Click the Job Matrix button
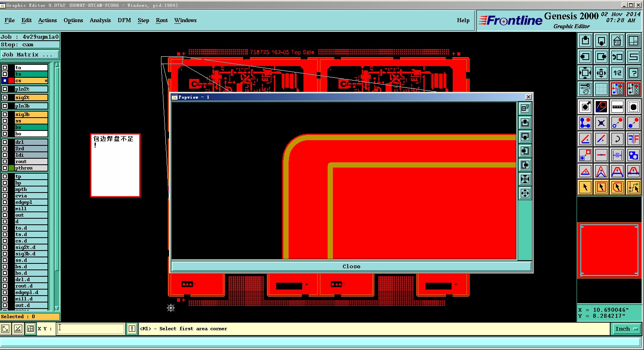The width and height of the screenshot is (644, 350). click(x=30, y=54)
